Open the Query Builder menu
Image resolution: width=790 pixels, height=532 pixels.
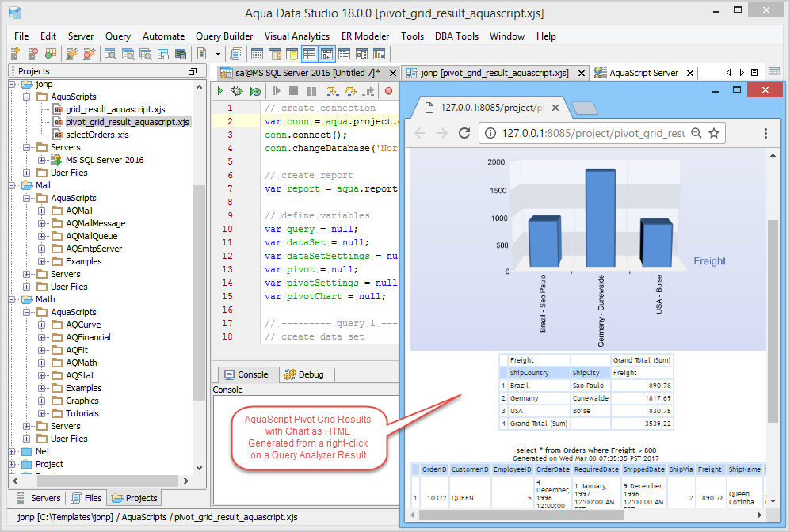(224, 36)
